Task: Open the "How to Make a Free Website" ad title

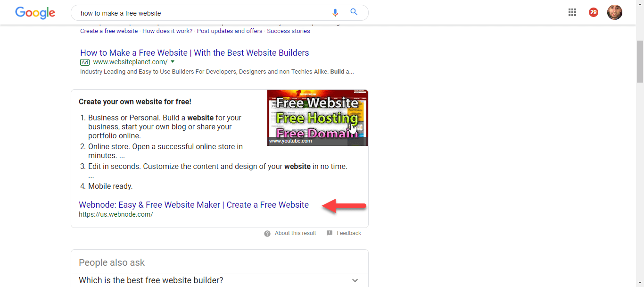Action: tap(195, 53)
